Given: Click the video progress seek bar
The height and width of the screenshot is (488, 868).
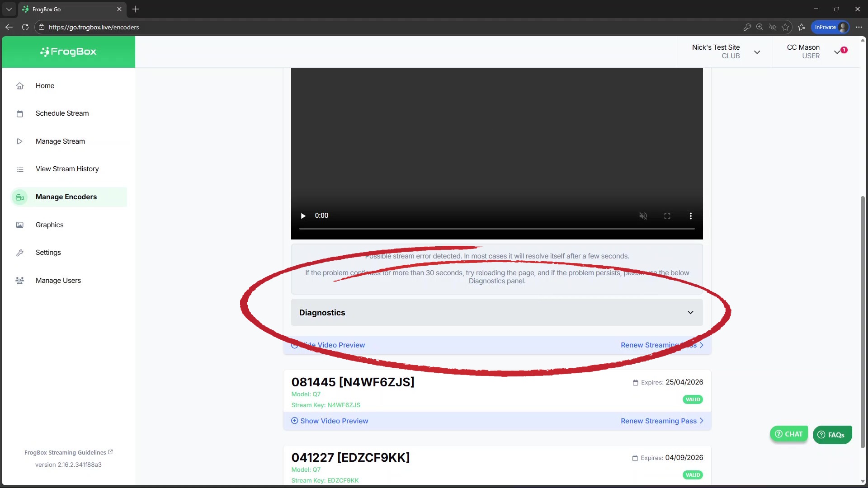Looking at the screenshot, I should coord(496,229).
